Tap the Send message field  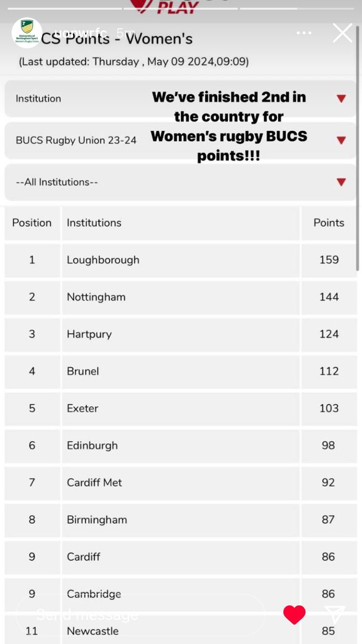point(140,615)
